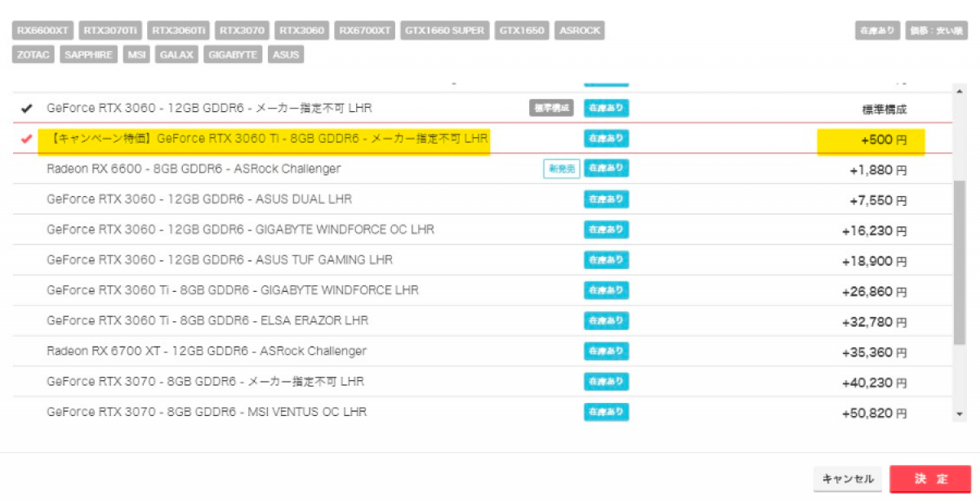This screenshot has height=501, width=980.
Task: Click the 新発売 badge on RX 6600 row
Action: (561, 169)
